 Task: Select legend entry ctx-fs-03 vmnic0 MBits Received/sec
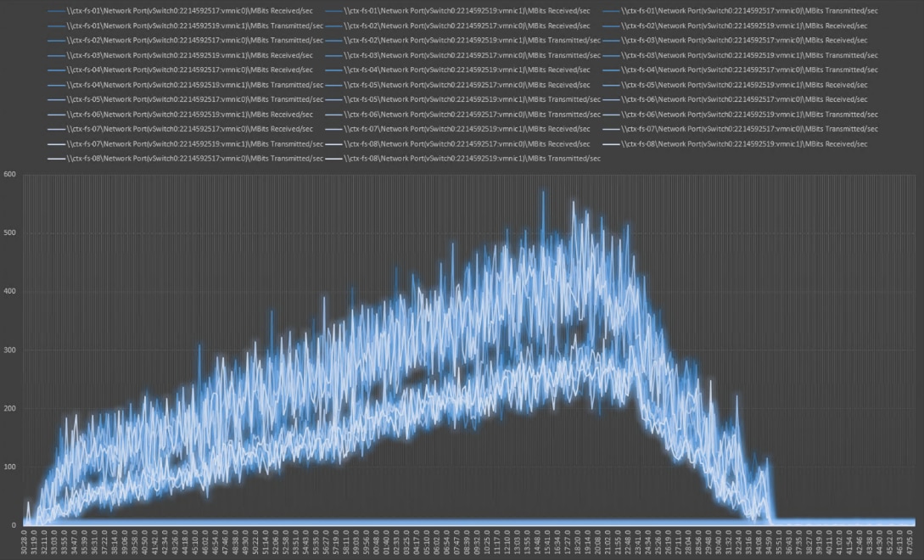click(736, 41)
